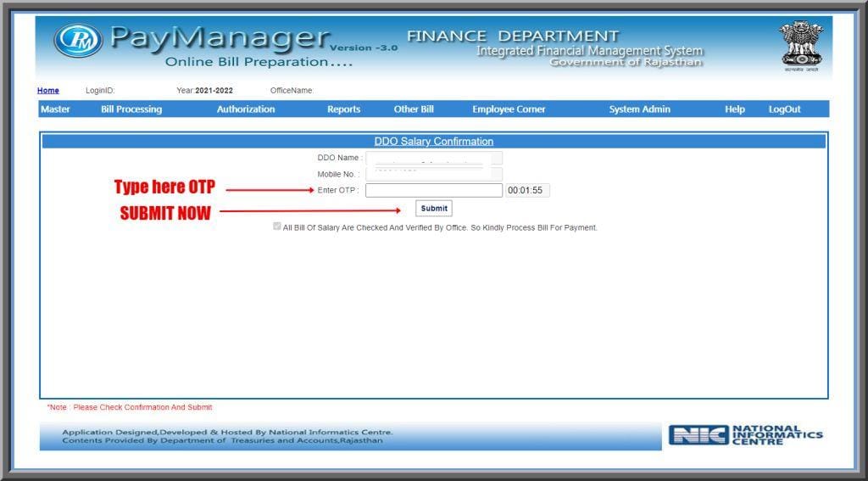Viewport: 868px width, 481px height.
Task: Open the Employee Corner menu
Action: point(509,109)
